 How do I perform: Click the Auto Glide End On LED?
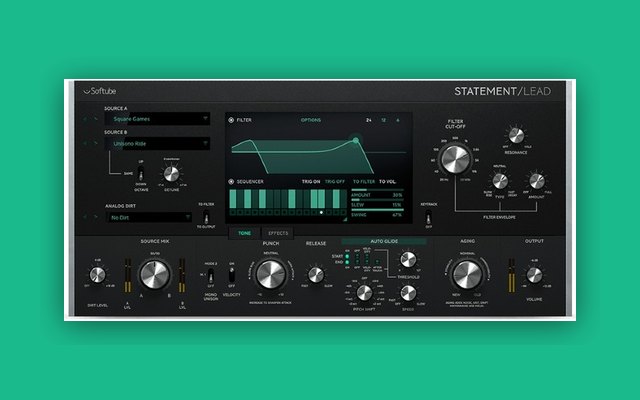pyautogui.click(x=347, y=262)
